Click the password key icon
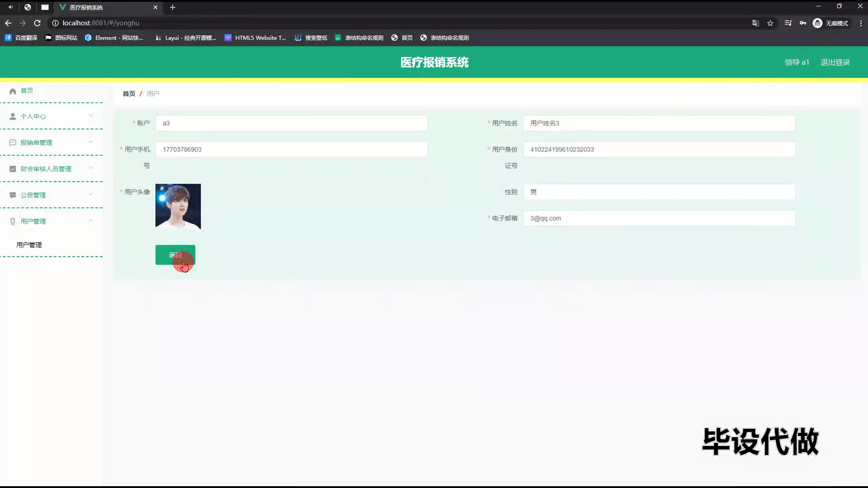Viewport: 868px width, 488px height. pos(803,23)
